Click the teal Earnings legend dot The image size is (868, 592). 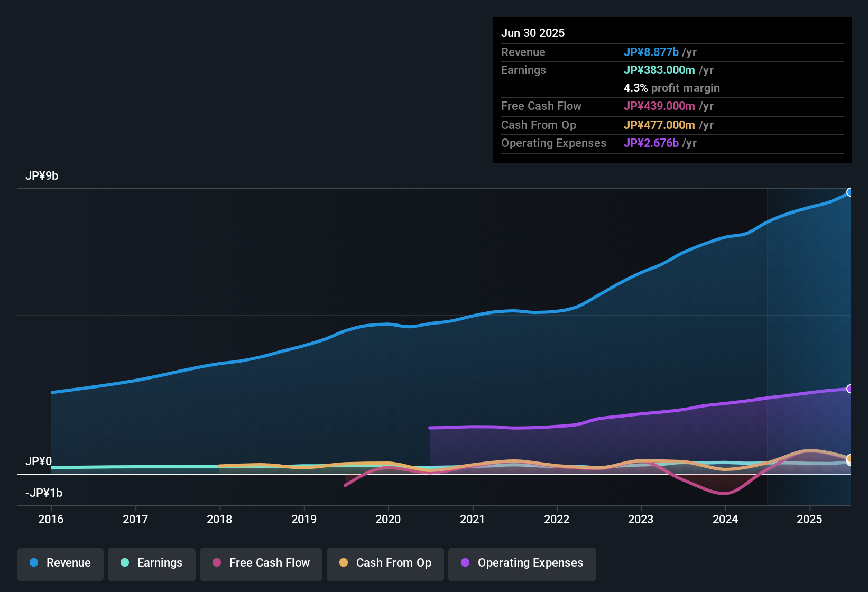pyautogui.click(x=125, y=563)
